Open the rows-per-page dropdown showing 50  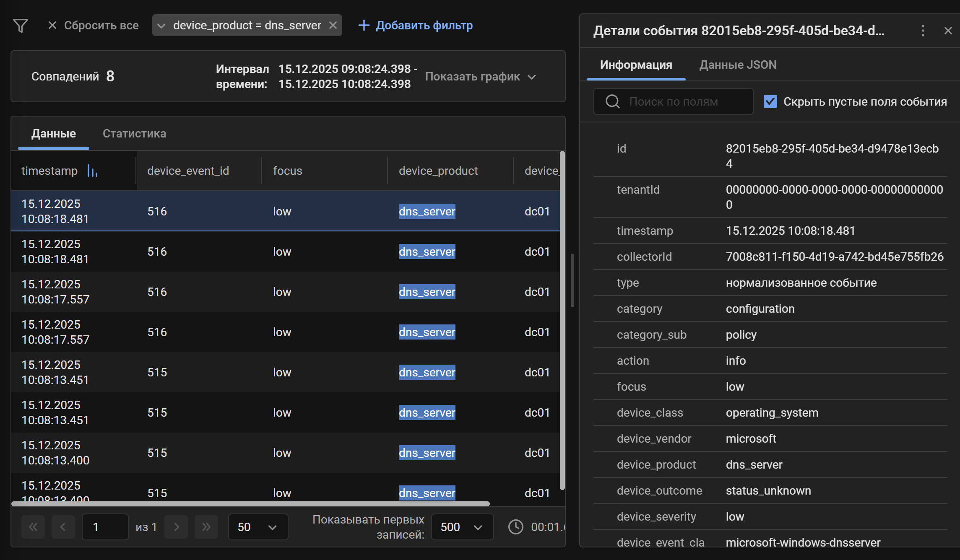(x=258, y=527)
